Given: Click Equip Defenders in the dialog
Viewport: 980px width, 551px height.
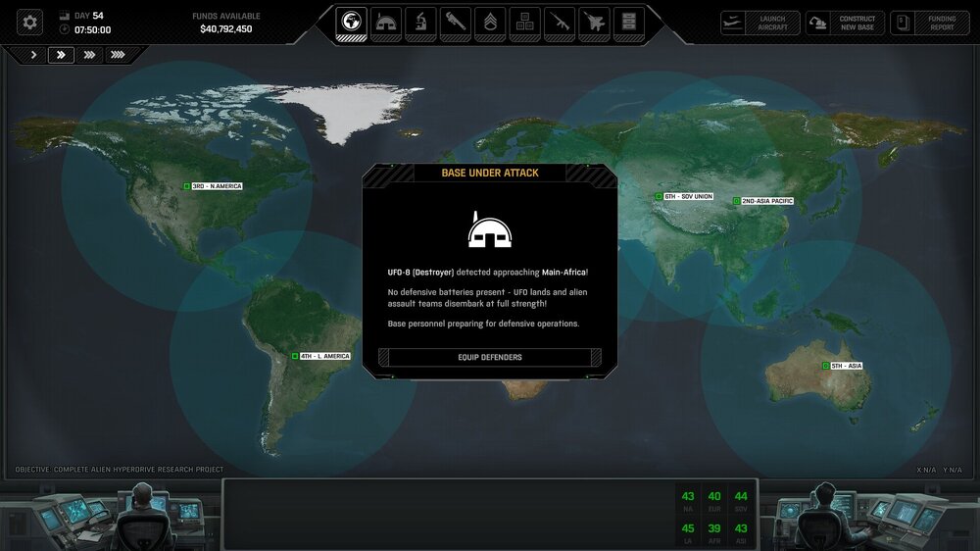Looking at the screenshot, I should [490, 357].
